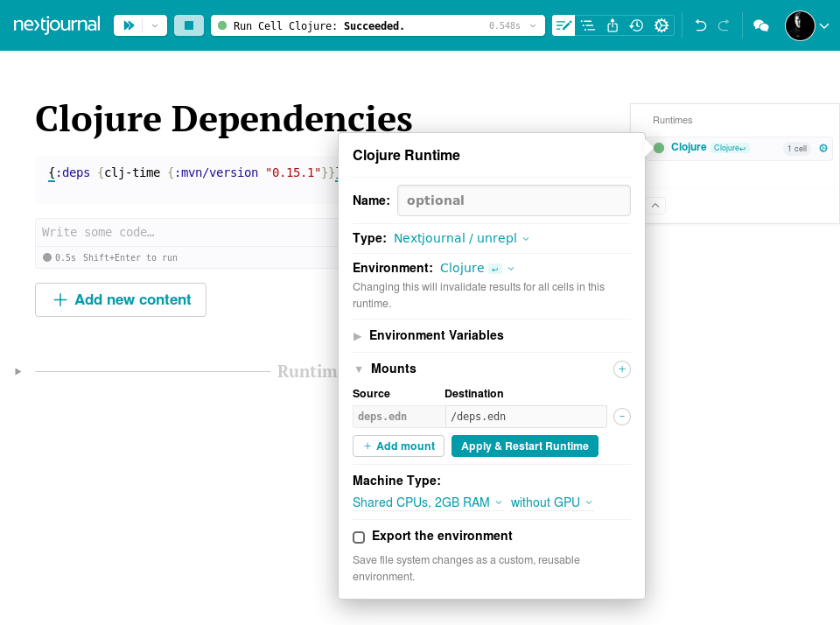Click the deps.edn code block

click(186, 179)
